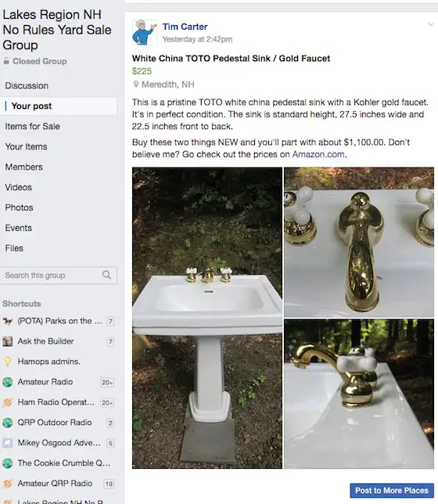Open the Discussion section
This screenshot has width=438, height=504.
coord(27,86)
